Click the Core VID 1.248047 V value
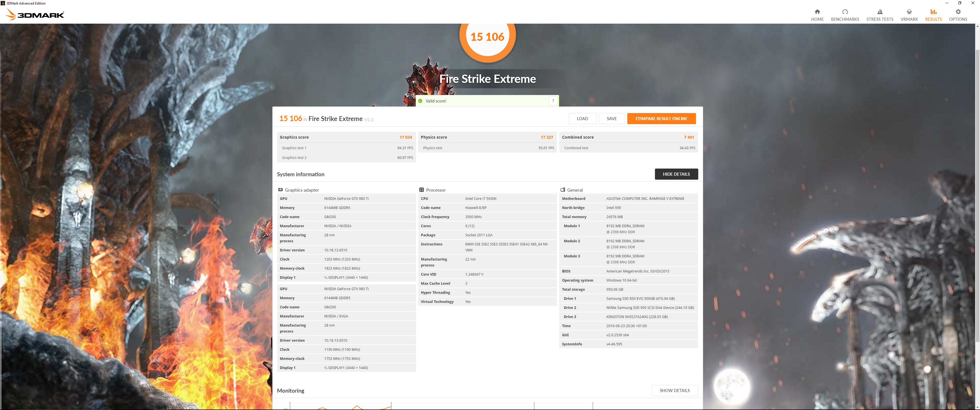 [x=474, y=274]
